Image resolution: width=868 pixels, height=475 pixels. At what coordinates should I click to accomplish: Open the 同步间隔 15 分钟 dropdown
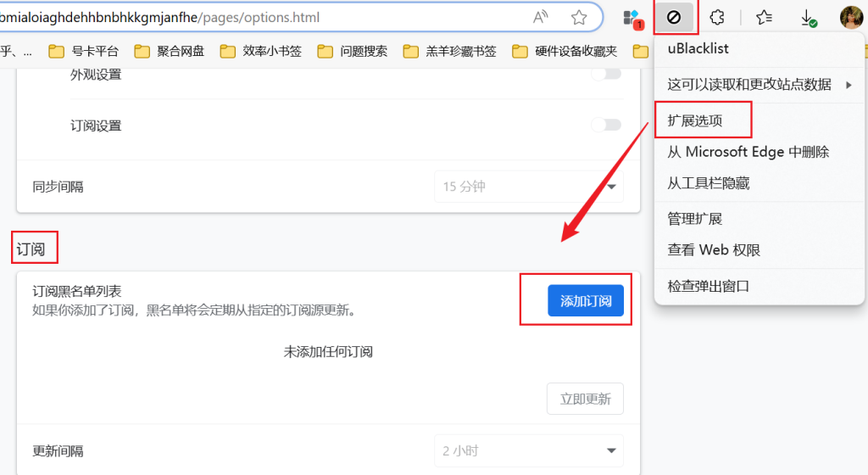pyautogui.click(x=529, y=187)
